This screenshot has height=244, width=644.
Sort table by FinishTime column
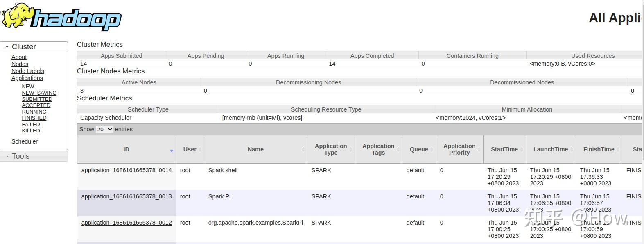coord(599,149)
